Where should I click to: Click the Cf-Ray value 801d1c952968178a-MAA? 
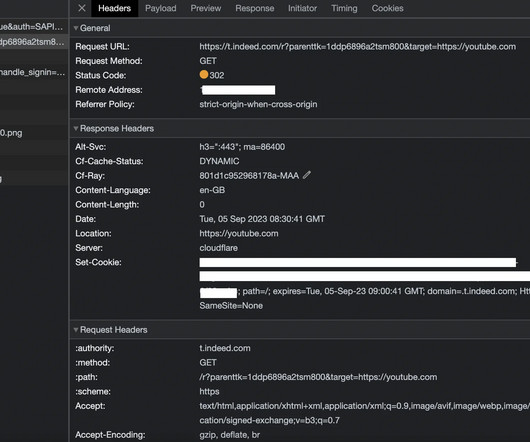coord(249,176)
